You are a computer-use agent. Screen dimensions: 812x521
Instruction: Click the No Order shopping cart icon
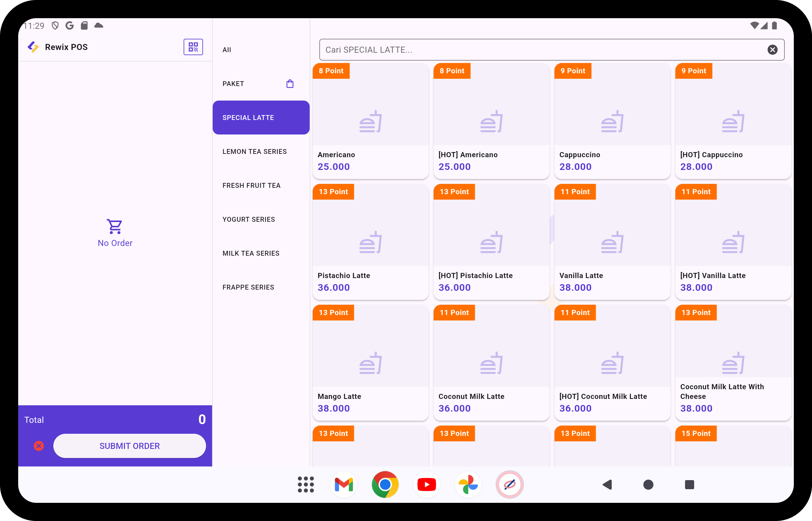tap(114, 226)
